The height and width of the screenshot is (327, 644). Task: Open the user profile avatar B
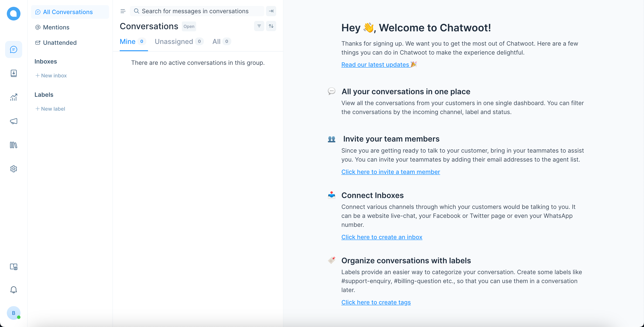tap(13, 313)
